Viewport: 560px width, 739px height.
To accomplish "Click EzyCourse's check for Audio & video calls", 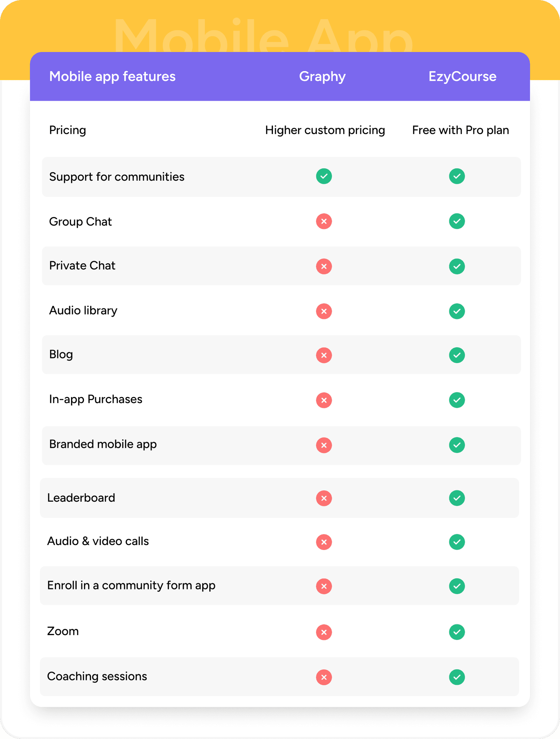I will pos(457,542).
